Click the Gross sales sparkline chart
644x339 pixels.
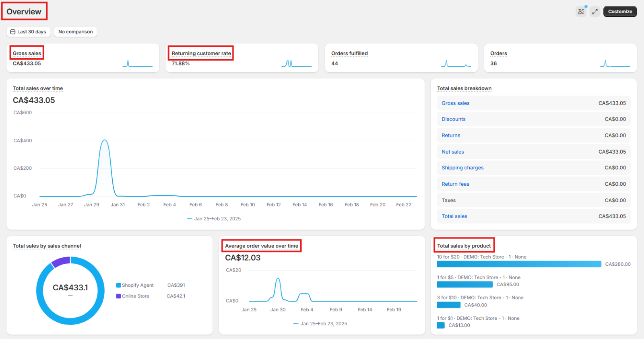click(x=137, y=64)
